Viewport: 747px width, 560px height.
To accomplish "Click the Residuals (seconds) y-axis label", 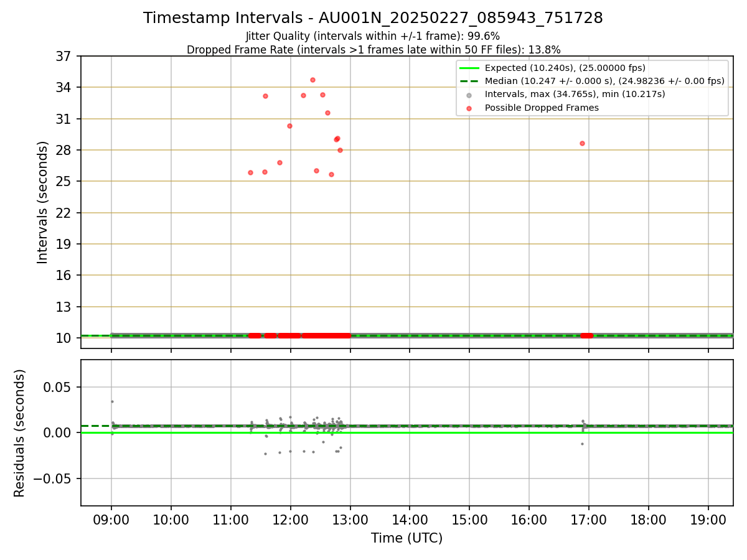I will click(20, 433).
